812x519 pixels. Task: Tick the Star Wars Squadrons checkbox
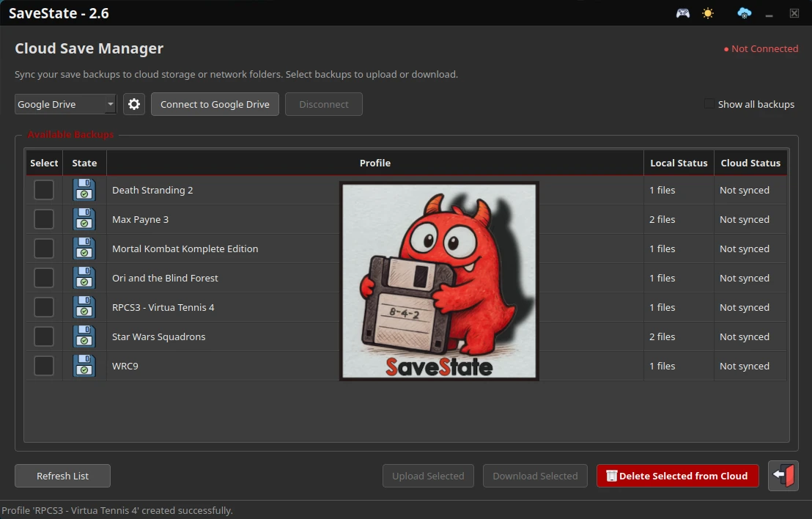(44, 336)
